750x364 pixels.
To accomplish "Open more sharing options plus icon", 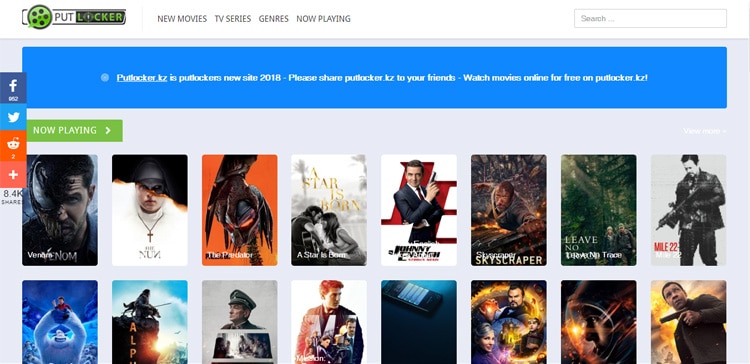I will (x=13, y=175).
